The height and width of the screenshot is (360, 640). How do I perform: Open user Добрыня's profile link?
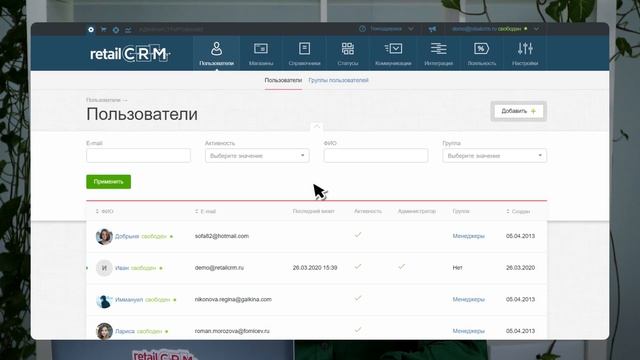point(127,236)
